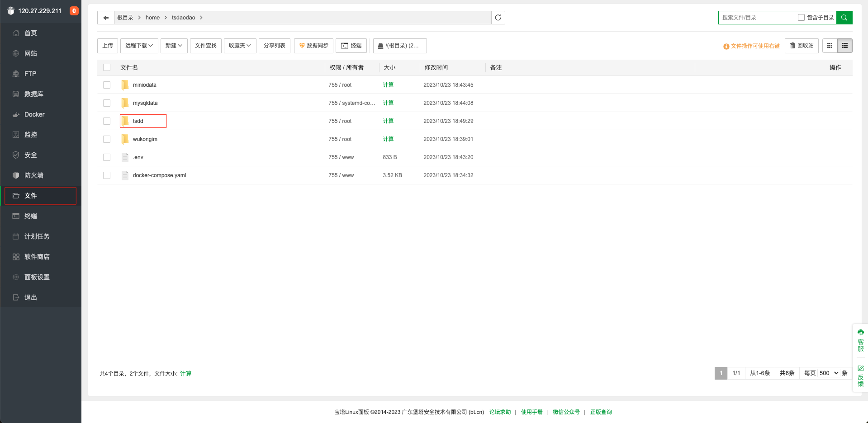Open the per-page 500 dropdown

[x=829, y=373]
